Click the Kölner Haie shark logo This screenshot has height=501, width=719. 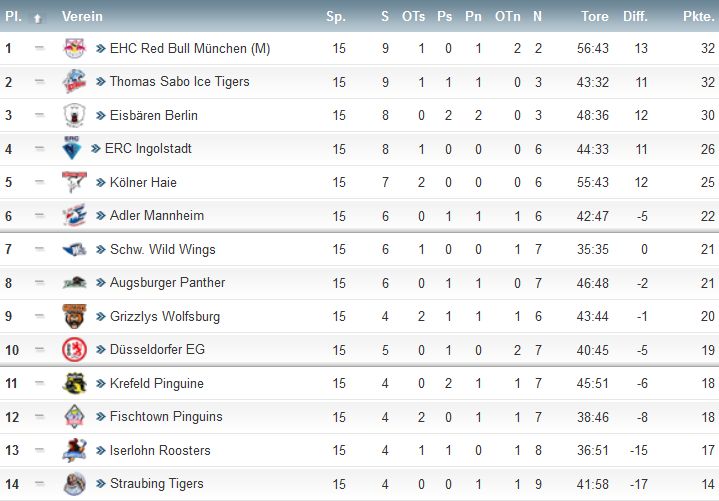(x=74, y=182)
